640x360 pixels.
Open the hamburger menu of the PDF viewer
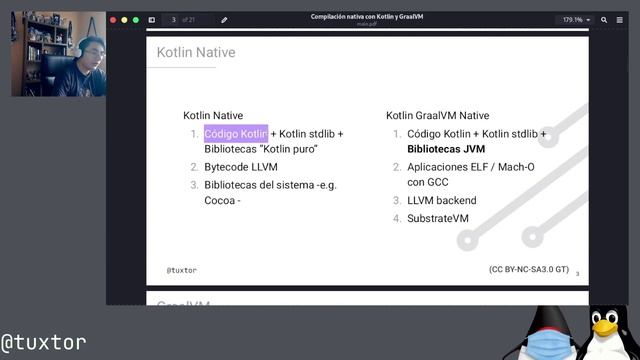(x=620, y=20)
